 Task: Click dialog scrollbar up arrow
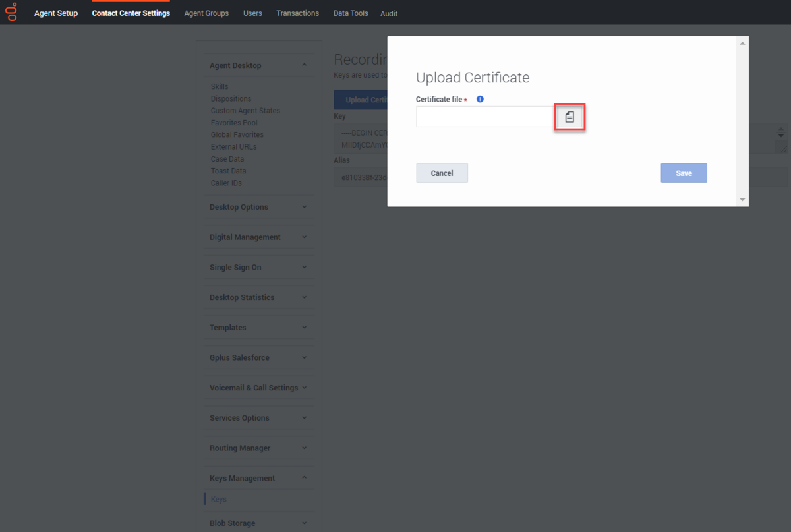[742, 43]
